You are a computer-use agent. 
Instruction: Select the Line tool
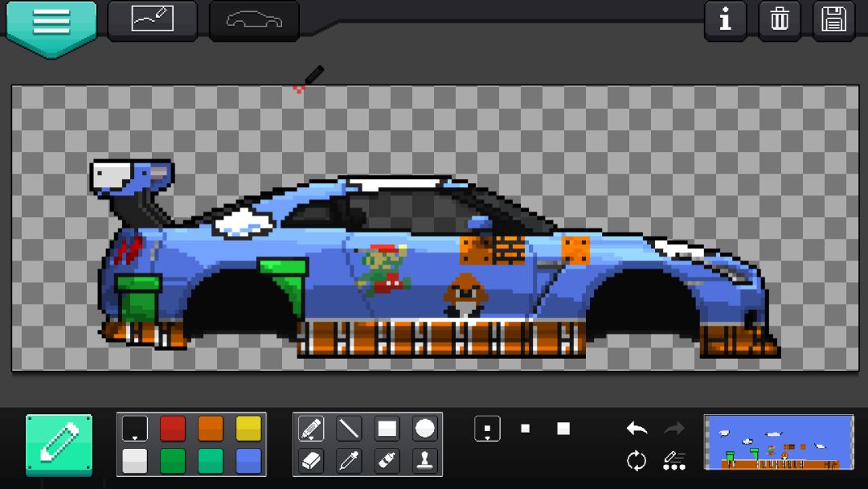(349, 428)
